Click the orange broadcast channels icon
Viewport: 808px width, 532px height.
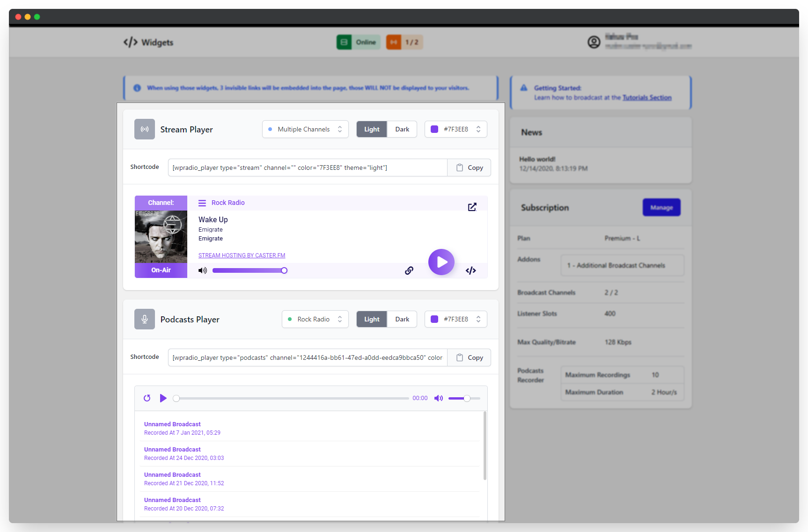(394, 42)
